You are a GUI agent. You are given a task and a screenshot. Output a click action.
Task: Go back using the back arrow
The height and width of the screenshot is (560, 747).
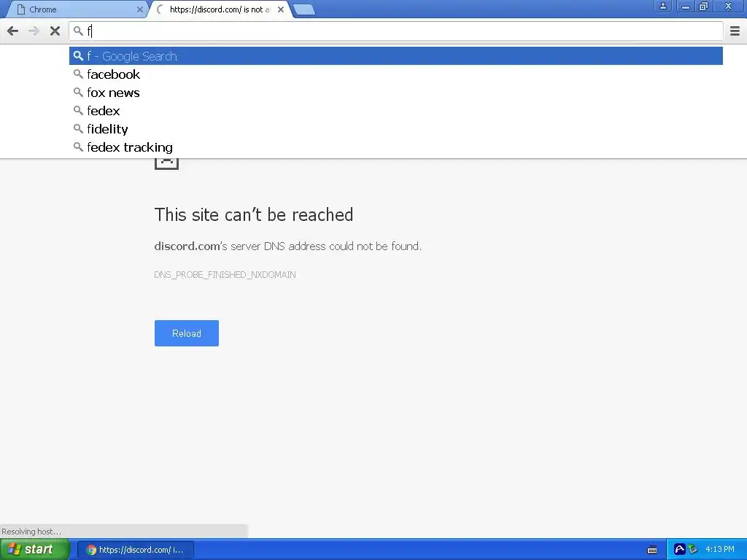13,31
